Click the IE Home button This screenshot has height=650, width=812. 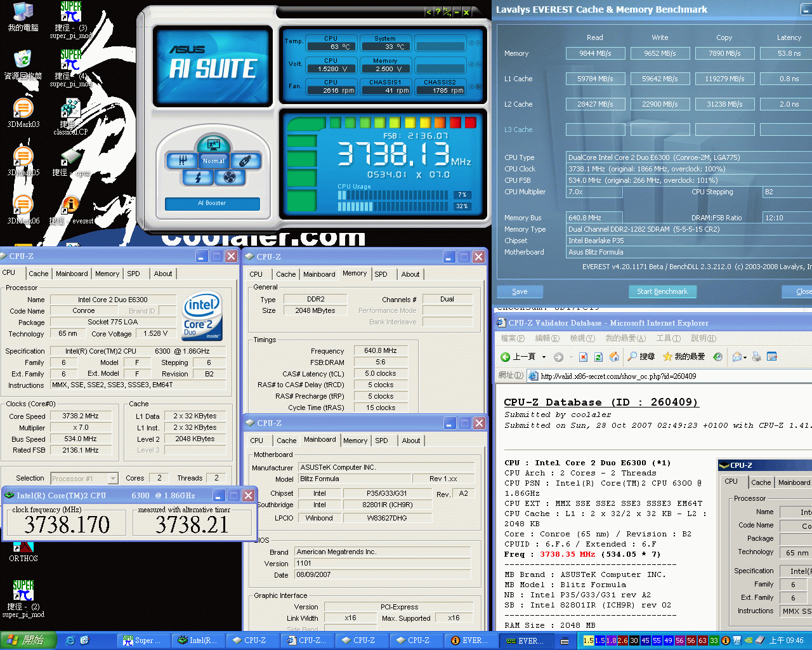pyautogui.click(x=614, y=357)
